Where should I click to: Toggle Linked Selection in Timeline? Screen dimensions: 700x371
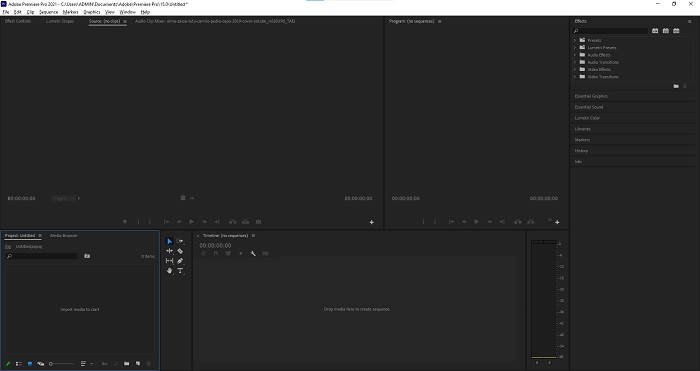pos(228,254)
